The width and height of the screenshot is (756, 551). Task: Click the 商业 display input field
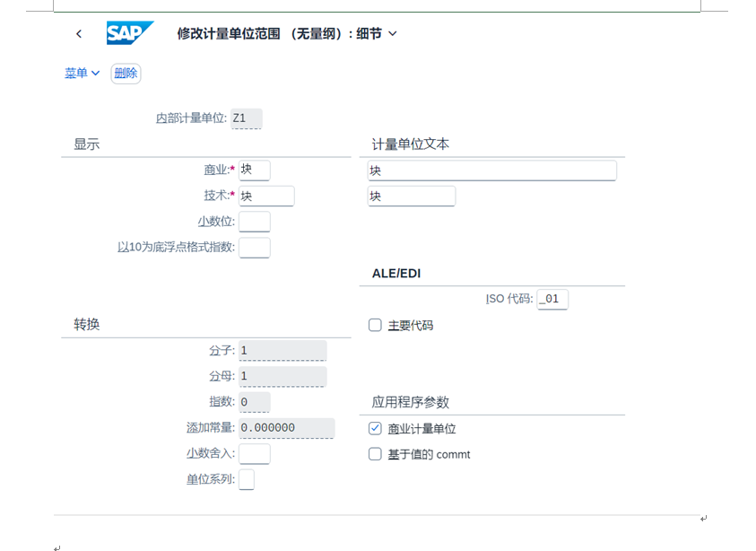click(x=255, y=170)
